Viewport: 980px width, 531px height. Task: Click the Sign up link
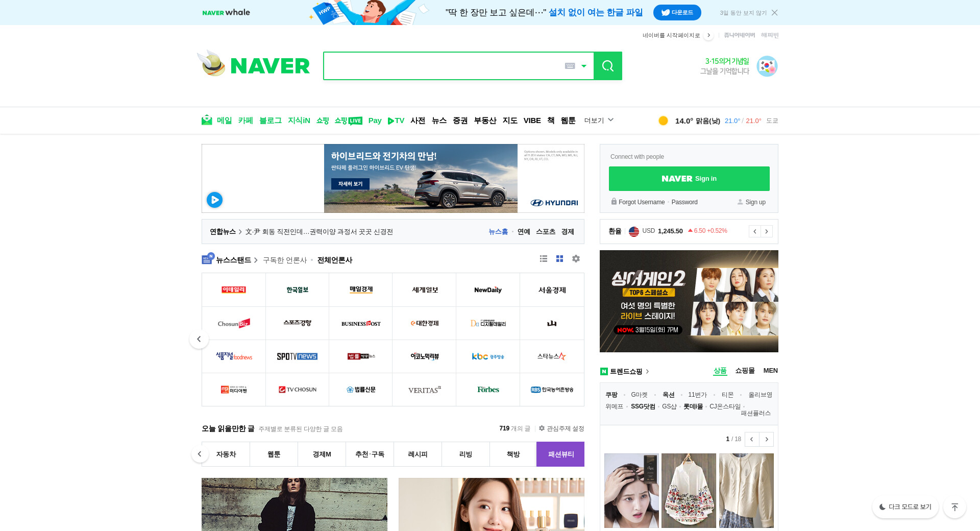[x=755, y=202]
